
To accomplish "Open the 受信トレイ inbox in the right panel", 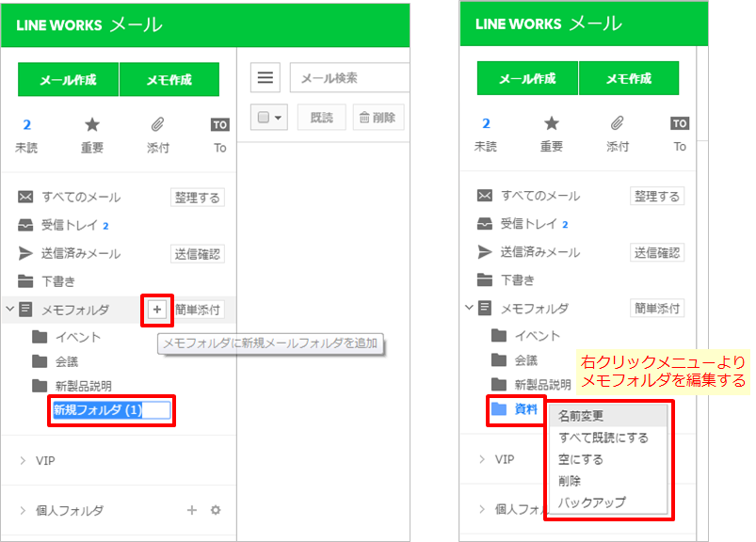I will (530, 224).
